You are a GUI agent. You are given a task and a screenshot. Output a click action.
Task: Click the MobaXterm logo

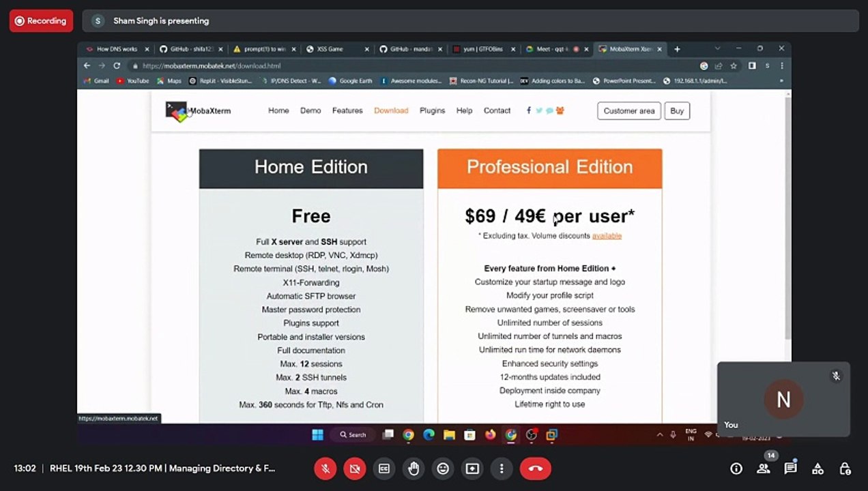[198, 110]
